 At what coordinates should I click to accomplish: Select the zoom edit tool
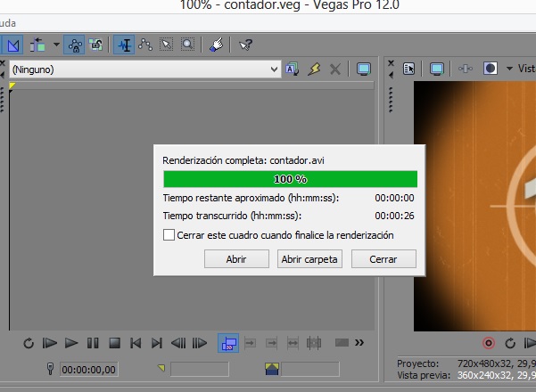(187, 45)
